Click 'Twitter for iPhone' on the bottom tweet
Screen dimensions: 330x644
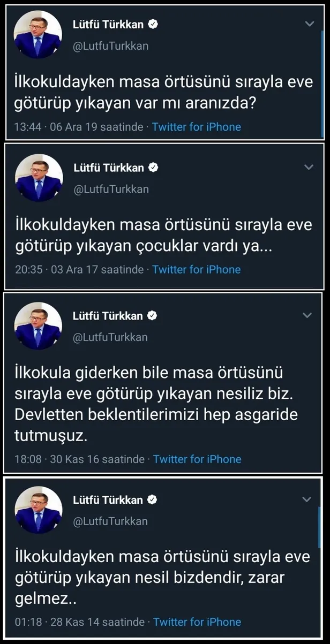[197, 622]
